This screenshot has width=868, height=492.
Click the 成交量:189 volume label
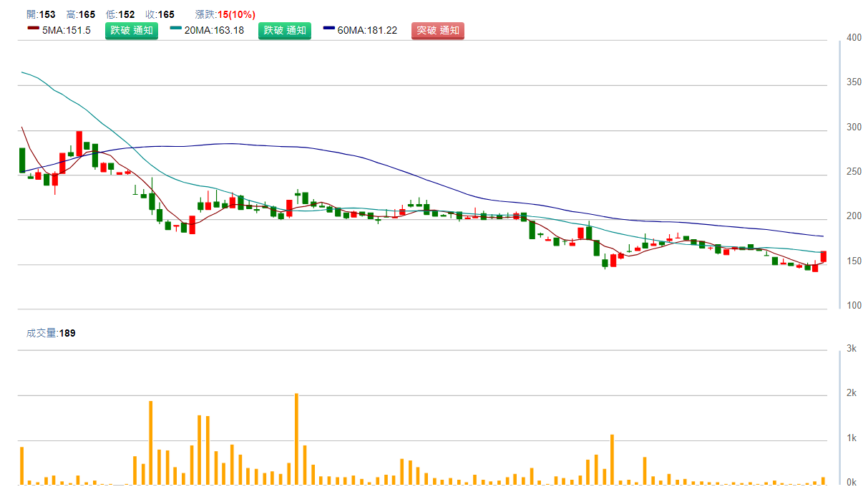pos(51,333)
